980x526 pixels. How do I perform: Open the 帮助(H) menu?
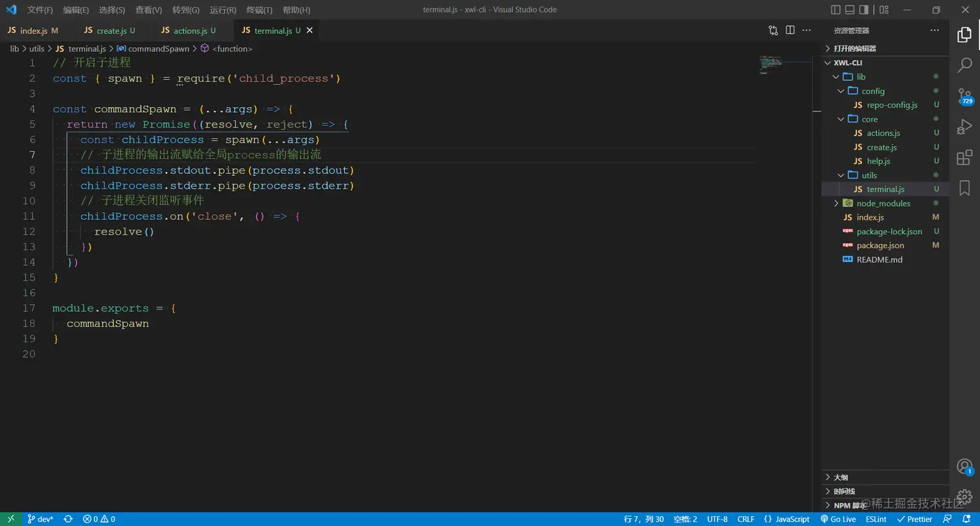[x=297, y=10]
